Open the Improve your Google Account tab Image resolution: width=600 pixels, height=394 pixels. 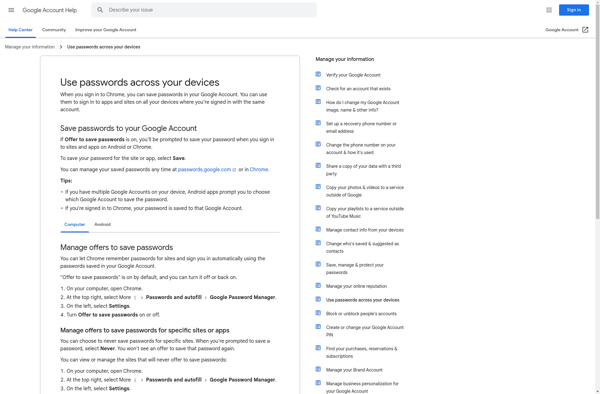pos(106,30)
